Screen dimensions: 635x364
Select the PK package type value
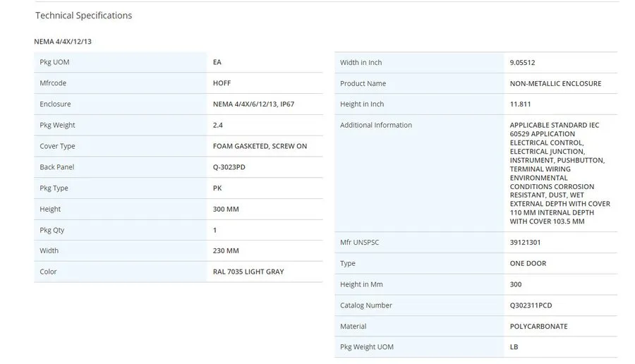point(217,188)
